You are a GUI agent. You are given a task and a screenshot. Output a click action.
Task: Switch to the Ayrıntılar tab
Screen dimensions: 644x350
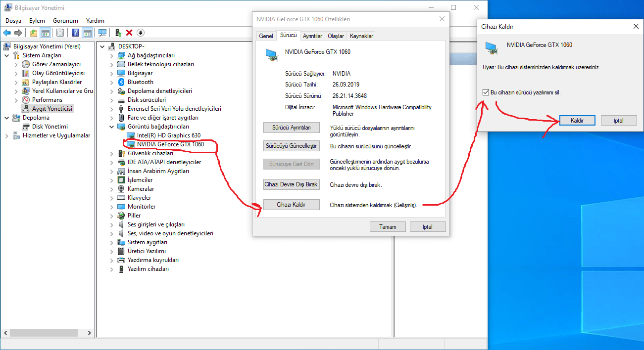(312, 36)
